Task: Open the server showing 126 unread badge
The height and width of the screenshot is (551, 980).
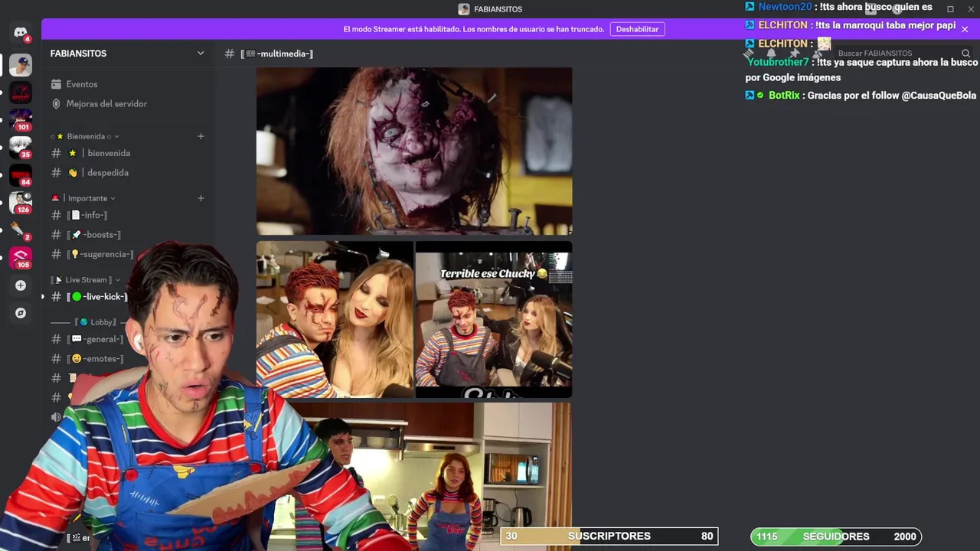Action: click(x=21, y=203)
